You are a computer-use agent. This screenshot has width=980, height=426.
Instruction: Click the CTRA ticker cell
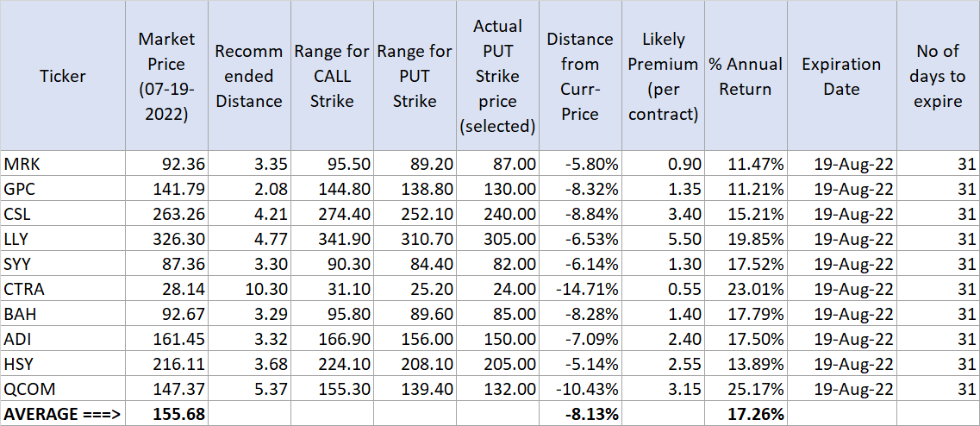click(63, 289)
